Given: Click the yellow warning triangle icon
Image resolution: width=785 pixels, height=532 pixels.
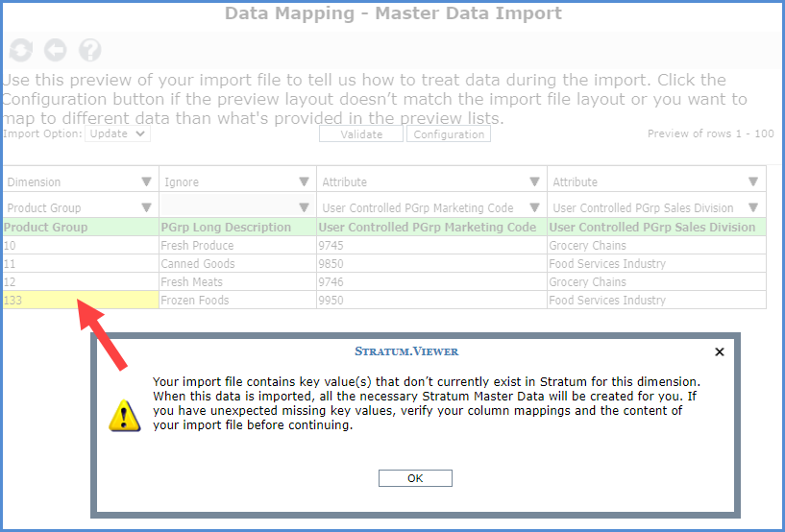Looking at the screenshot, I should point(124,413).
